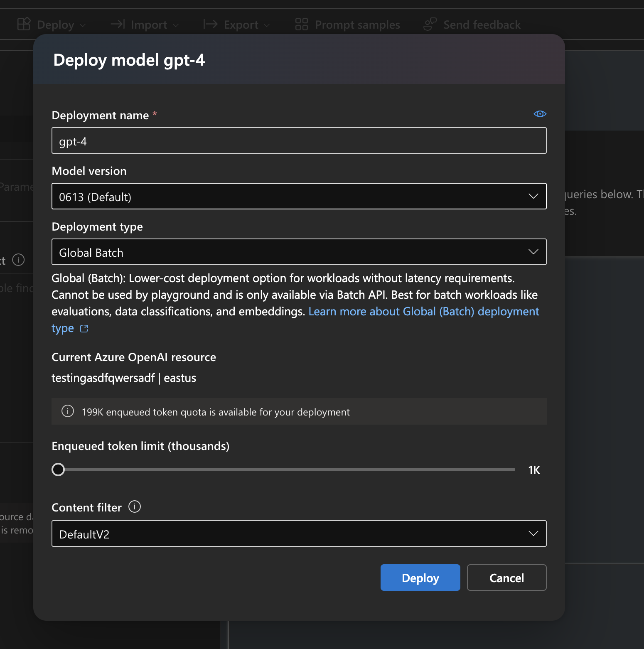This screenshot has height=649, width=644.
Task: Click the blue Deploy button
Action: (x=420, y=578)
